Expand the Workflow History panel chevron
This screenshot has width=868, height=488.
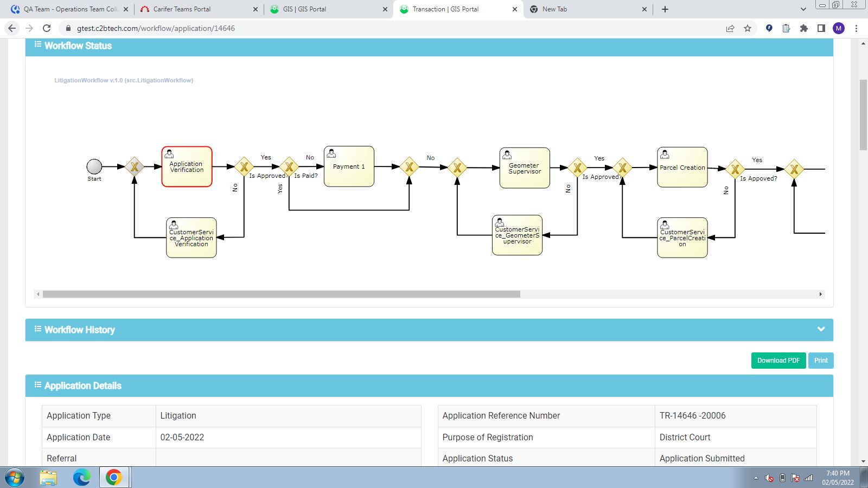click(821, 329)
